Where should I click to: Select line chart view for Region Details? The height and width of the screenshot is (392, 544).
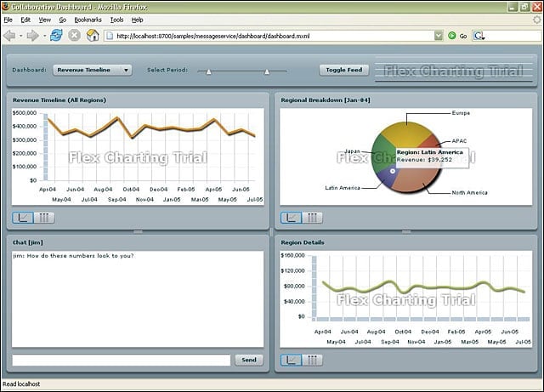pos(291,360)
